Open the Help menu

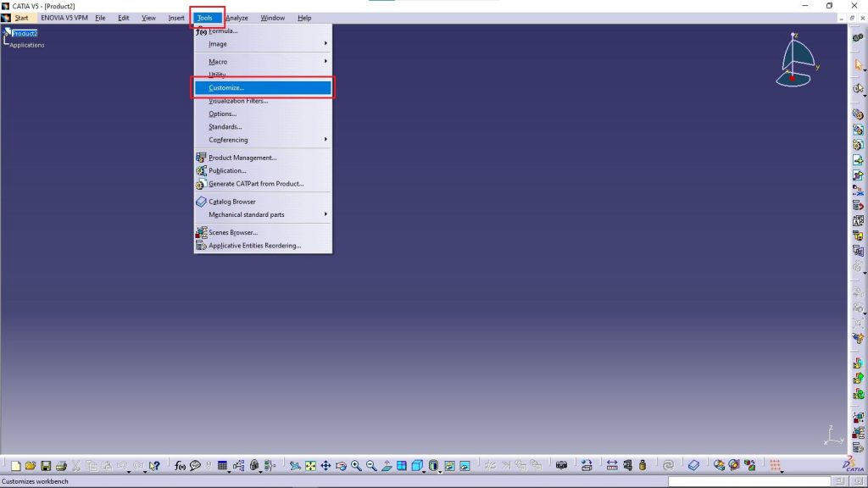(304, 18)
